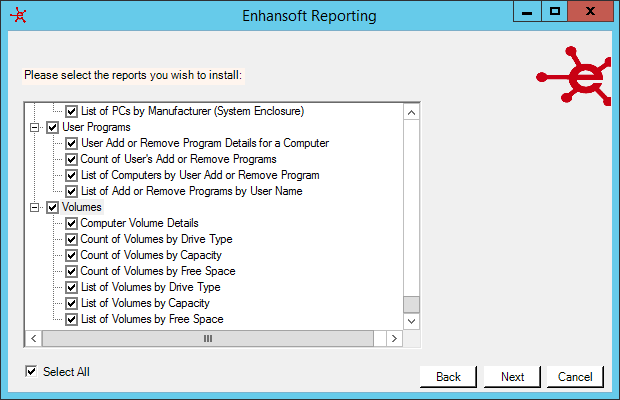Viewport: 620px width, 400px height.
Task: Uncheck List of Volumes by Drive Type checkbox
Action: pyautogui.click(x=71, y=287)
